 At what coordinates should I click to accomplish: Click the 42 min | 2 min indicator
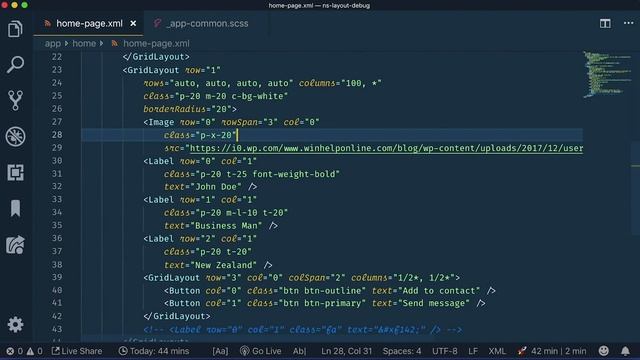point(552,351)
